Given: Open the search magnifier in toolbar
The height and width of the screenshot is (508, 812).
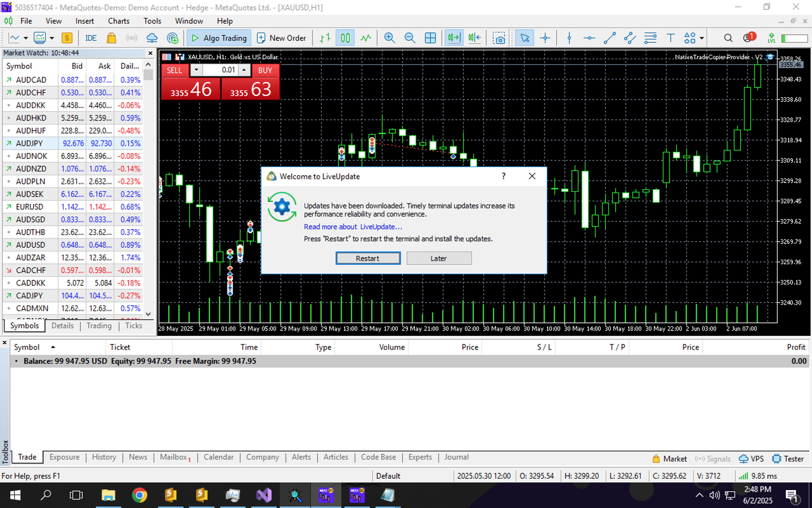Looking at the screenshot, I should 728,38.
